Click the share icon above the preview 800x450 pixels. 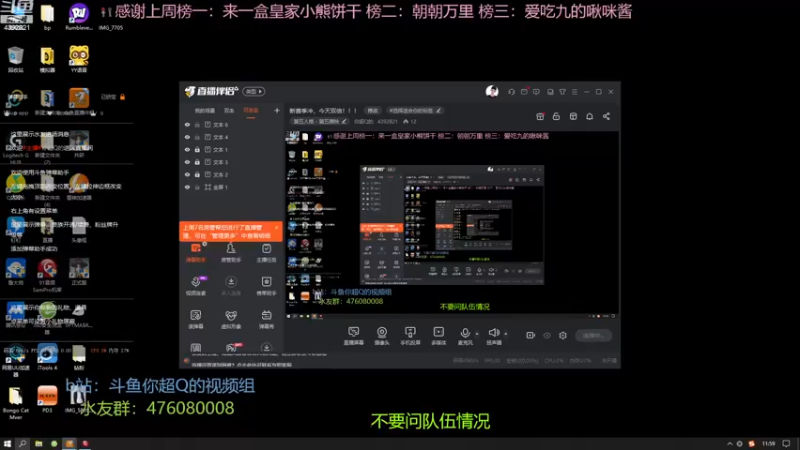click(606, 116)
